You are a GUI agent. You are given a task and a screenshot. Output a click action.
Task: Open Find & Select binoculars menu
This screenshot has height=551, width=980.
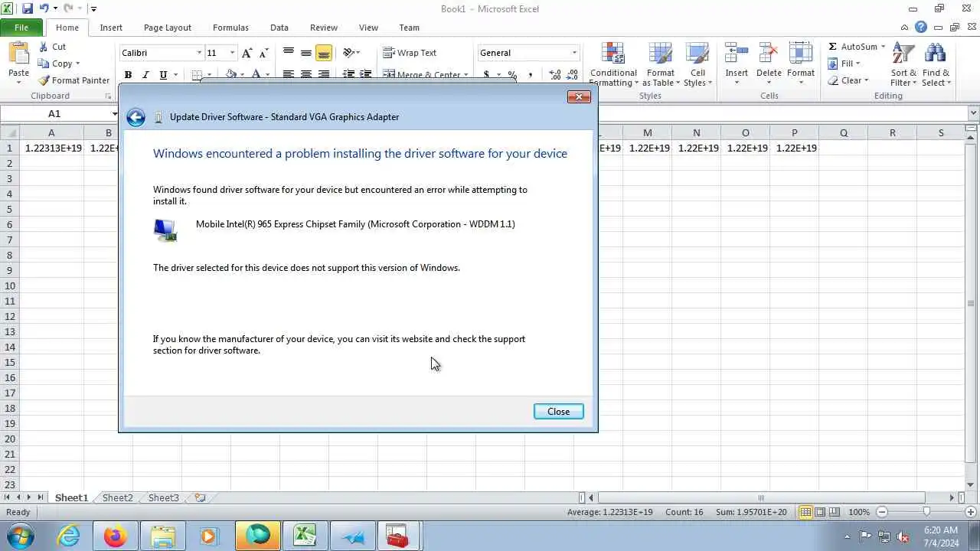(x=936, y=64)
